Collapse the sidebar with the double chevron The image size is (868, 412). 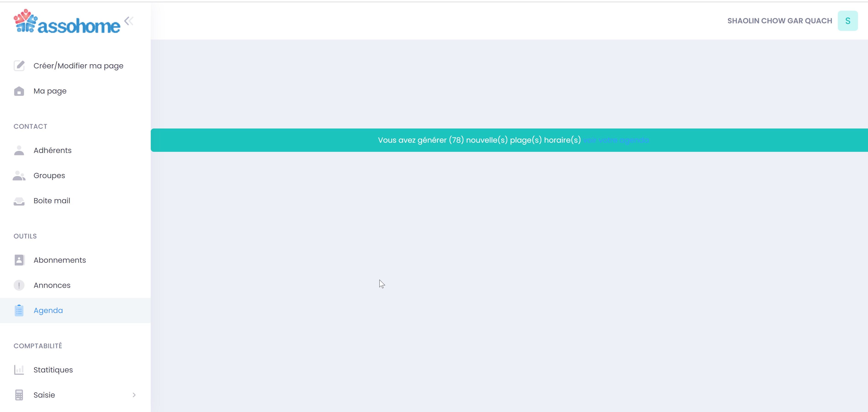tap(129, 21)
